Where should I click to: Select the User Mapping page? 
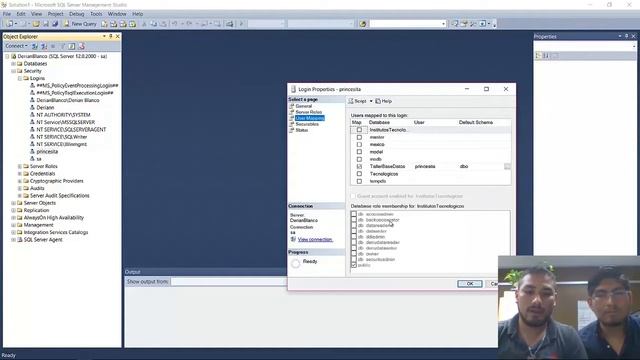pos(310,118)
